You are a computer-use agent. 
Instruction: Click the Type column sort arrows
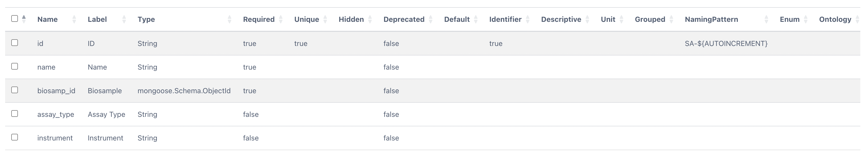coord(230,20)
